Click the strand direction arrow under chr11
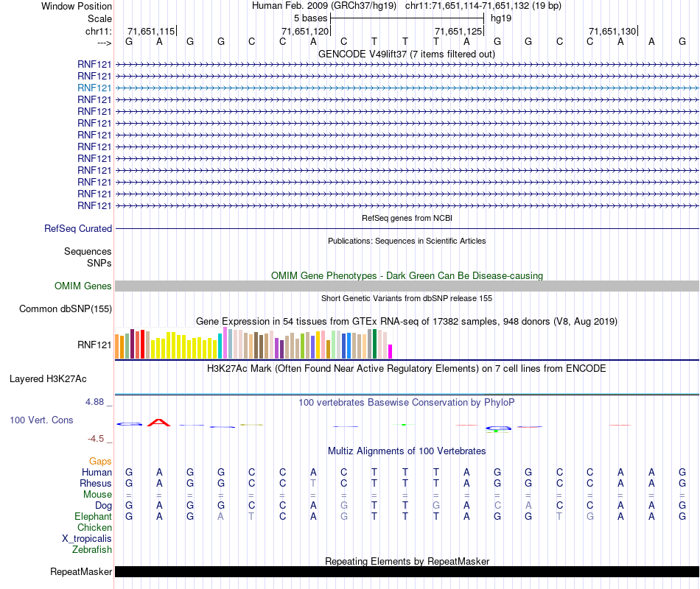This screenshot has width=700, height=589. tap(103, 42)
